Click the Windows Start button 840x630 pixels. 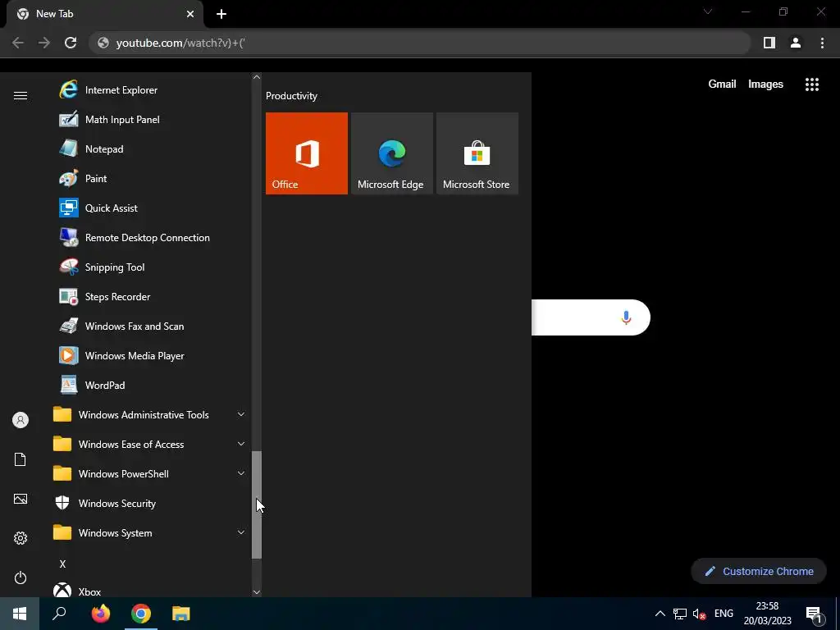[20, 614]
